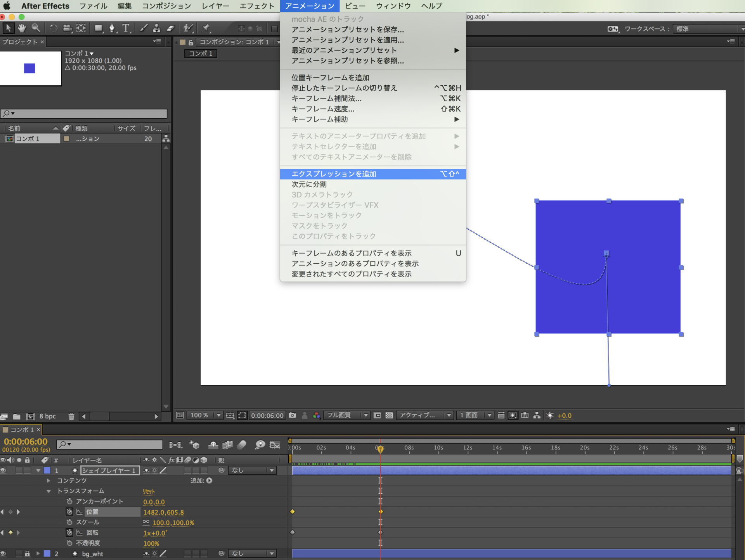Toggle scale constrain proportions link
This screenshot has height=560, width=745.
(146, 522)
